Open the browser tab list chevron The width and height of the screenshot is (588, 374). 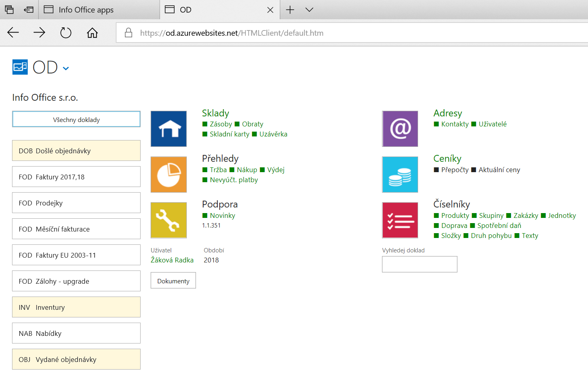(309, 10)
